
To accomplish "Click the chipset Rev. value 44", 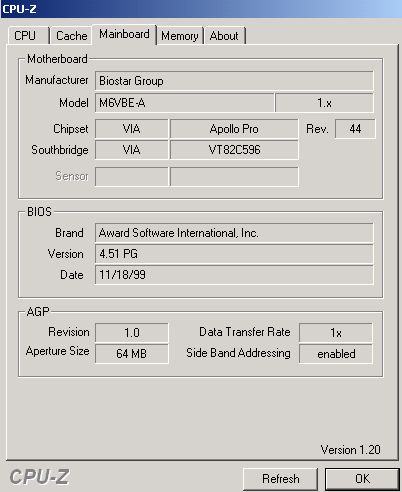I will tap(355, 129).
